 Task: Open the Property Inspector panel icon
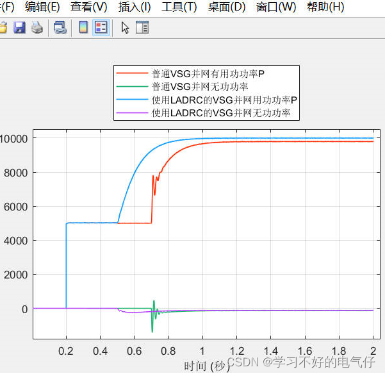tap(142, 28)
